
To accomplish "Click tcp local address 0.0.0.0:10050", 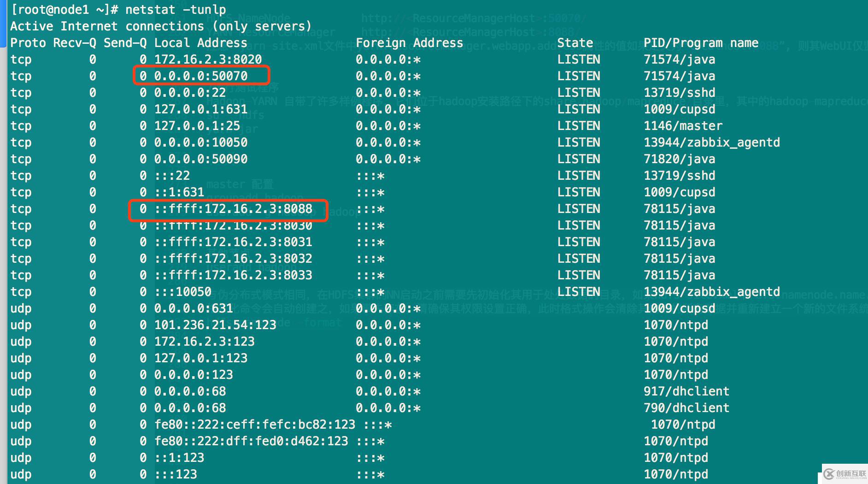I will coord(201,142).
